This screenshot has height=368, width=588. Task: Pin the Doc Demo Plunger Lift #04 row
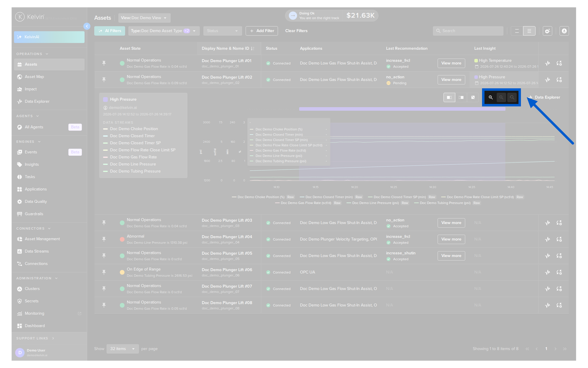tap(104, 239)
